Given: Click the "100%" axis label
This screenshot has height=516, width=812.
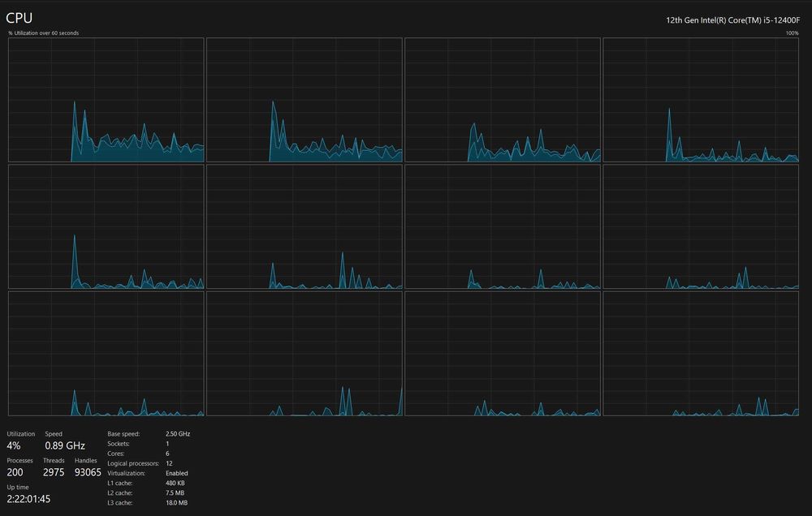Looking at the screenshot, I should (x=793, y=33).
